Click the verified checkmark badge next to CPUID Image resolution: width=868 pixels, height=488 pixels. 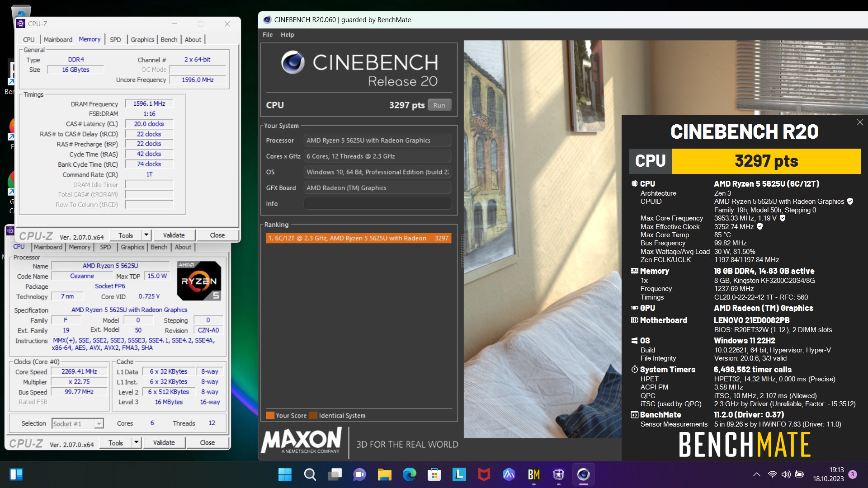tap(850, 202)
